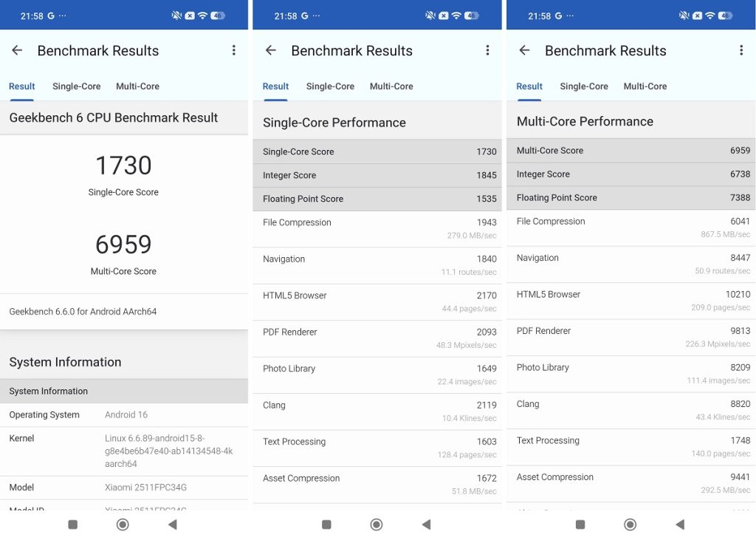Tap the Clang row showing 2119
Viewport: 756px width, 540px height.
(377, 411)
